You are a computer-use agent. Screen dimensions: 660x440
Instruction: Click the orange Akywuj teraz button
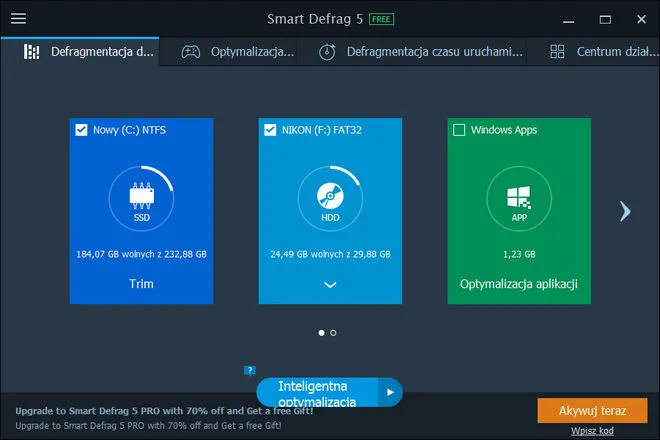pos(592,411)
